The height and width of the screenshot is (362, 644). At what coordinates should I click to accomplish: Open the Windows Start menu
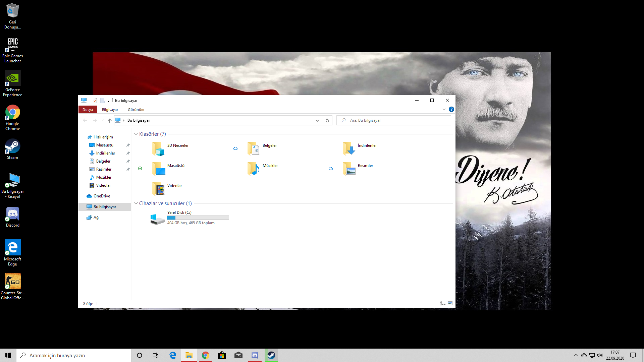coord(8,355)
